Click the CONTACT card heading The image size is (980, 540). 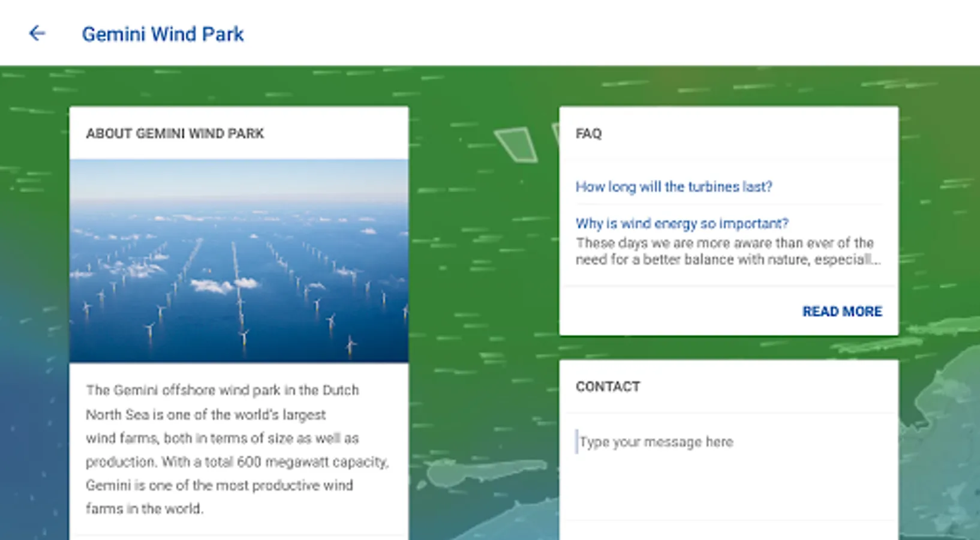click(608, 386)
